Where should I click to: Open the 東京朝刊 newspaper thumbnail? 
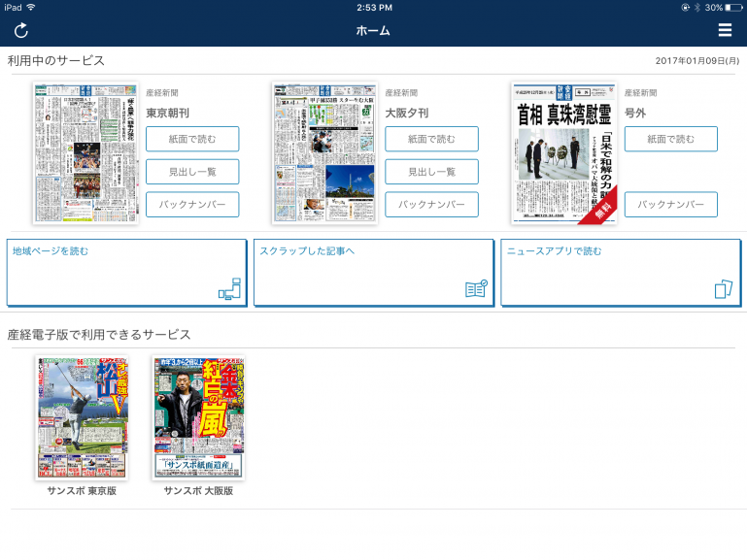pos(85,152)
